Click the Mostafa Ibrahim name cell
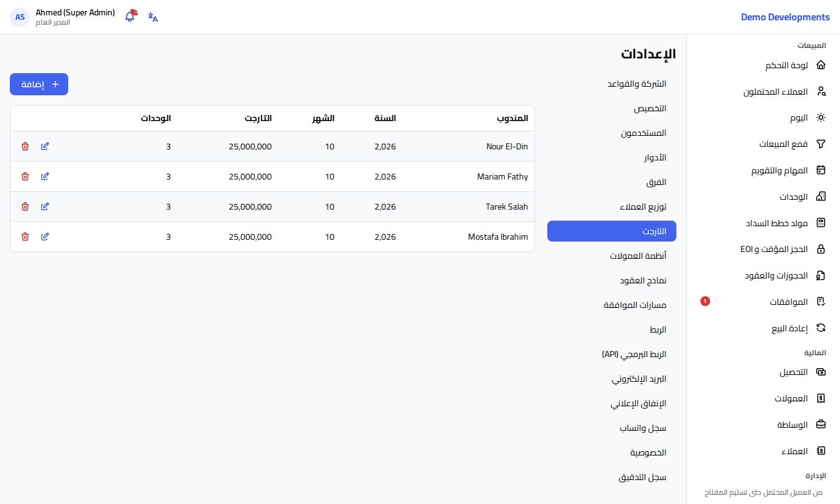840x504 pixels. point(497,237)
